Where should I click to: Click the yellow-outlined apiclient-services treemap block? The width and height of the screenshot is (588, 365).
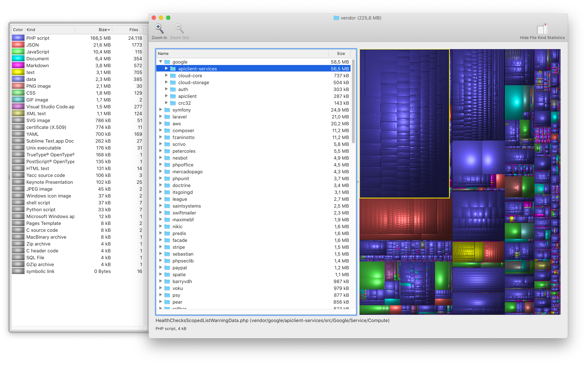pos(404,124)
